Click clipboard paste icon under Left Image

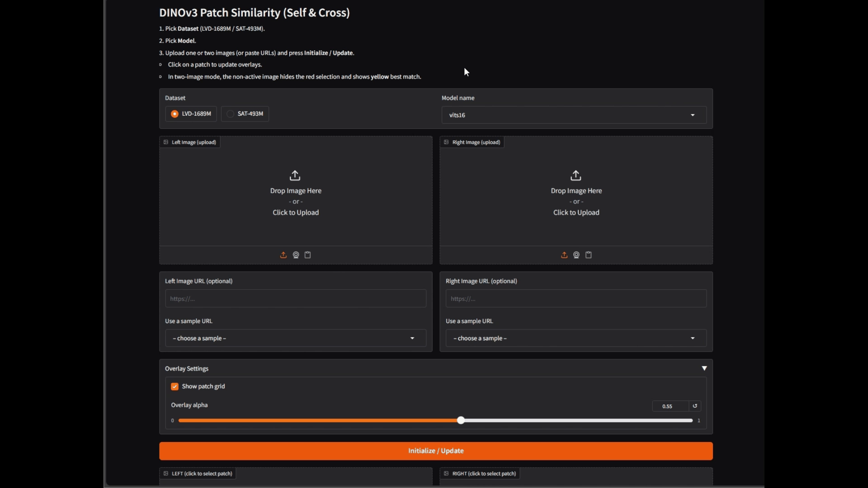pyautogui.click(x=308, y=255)
